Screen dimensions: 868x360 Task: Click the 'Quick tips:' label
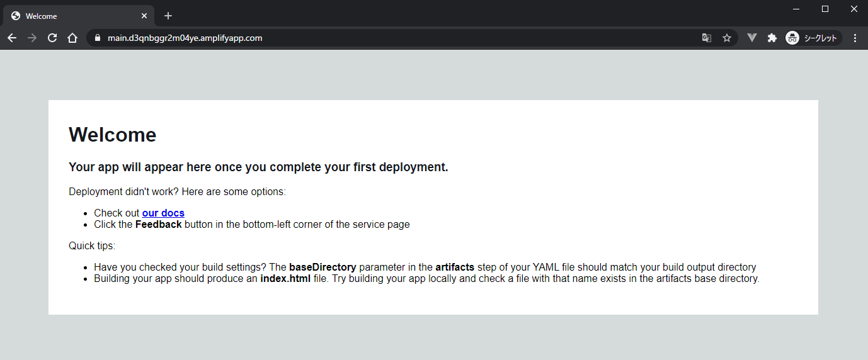92,245
